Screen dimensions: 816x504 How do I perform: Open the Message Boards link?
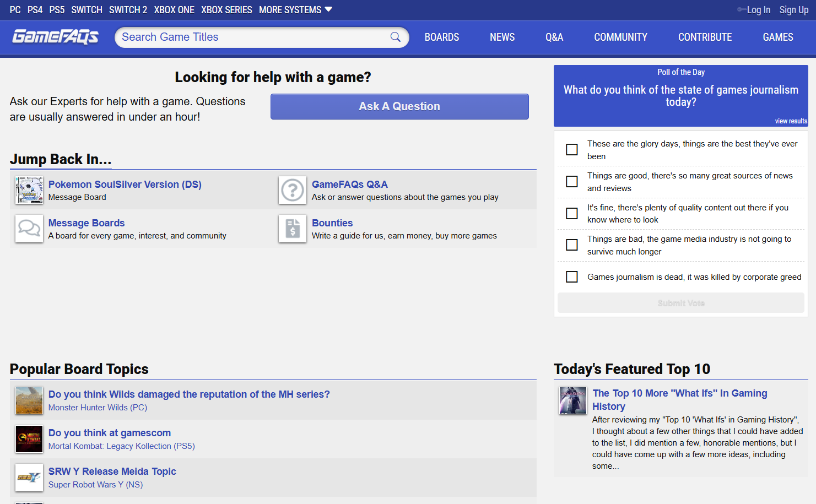coord(87,223)
